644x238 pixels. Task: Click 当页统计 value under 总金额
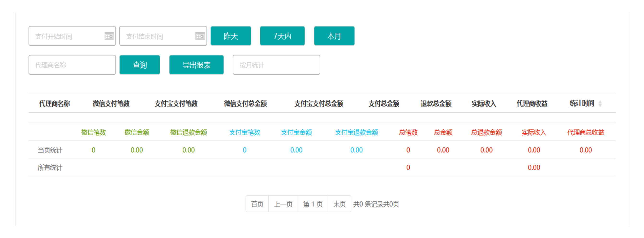pyautogui.click(x=443, y=150)
